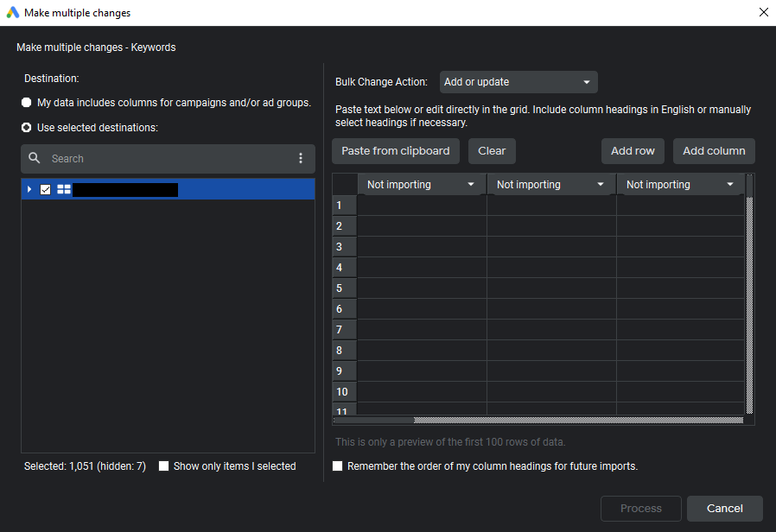Viewport: 776px width, 532px height.
Task: Check 'Remember the order of my column headings'
Action: coord(338,466)
